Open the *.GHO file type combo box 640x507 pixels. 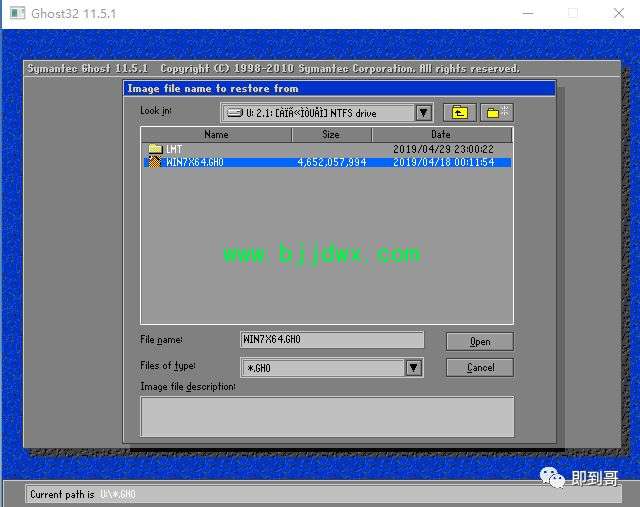331,368
